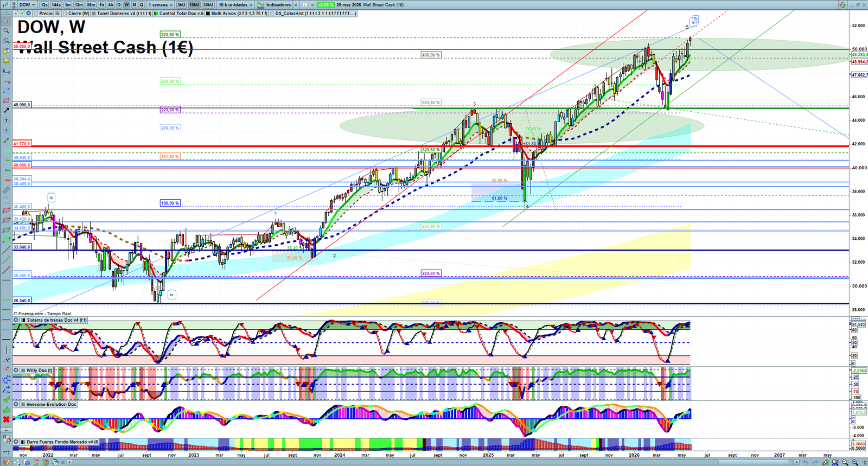Select the red rectangle drawing tool

click(x=6, y=100)
